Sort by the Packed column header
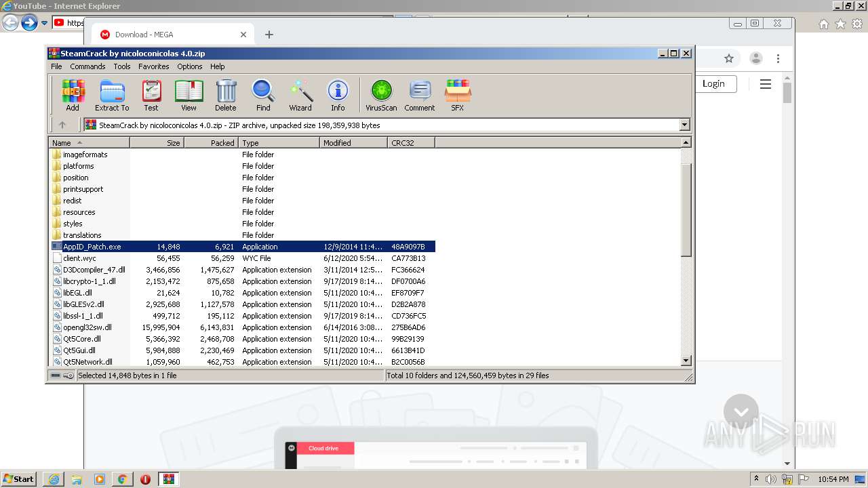Screen dimensions: 868x488 [x=211, y=143]
